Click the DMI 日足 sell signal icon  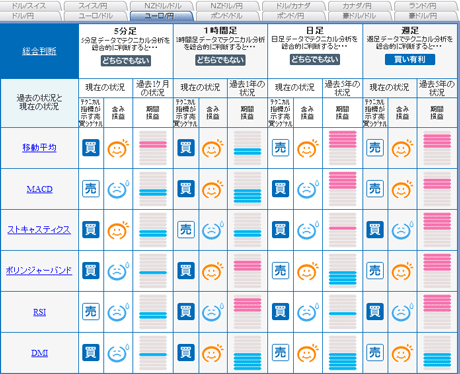point(280,353)
